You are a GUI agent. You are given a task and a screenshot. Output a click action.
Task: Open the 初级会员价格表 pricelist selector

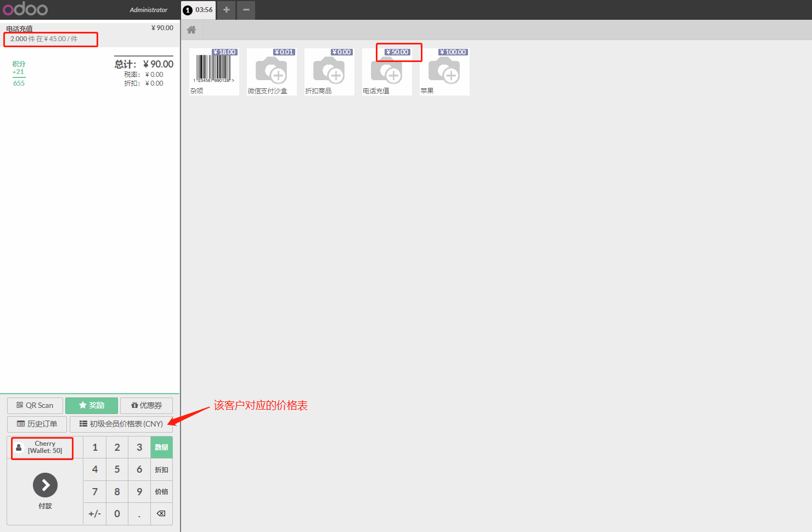click(121, 424)
